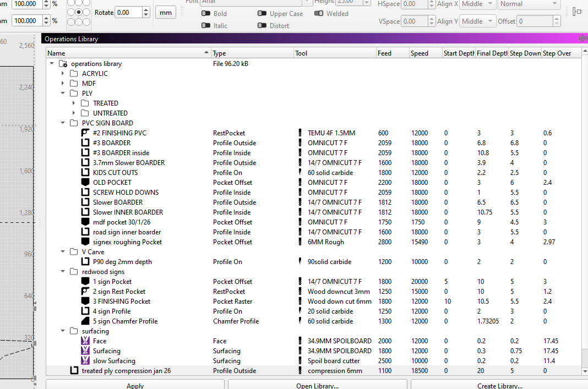Click the tool icon next to 6MM Rough
Screen dimensions: 588x389
tap(300, 242)
